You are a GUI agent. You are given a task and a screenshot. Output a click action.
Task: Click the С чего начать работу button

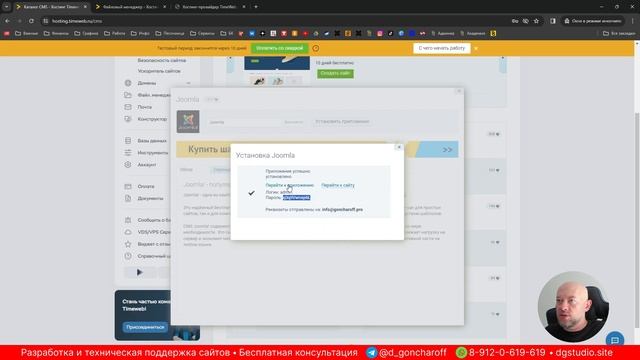tap(442, 48)
